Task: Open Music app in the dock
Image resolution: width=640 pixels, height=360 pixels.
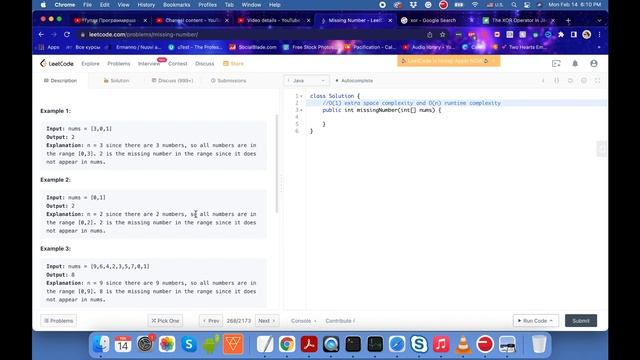Action: point(441,344)
